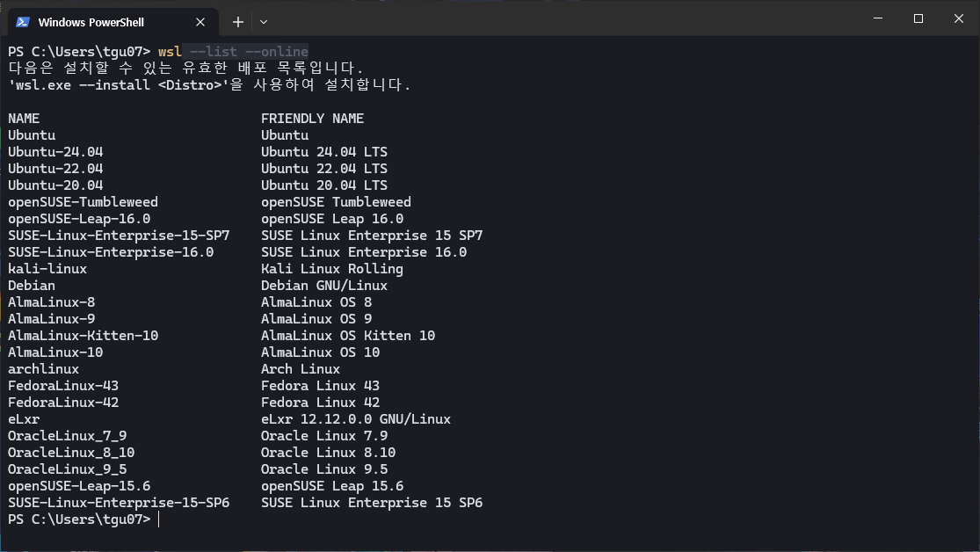Click the "eLxr 12.12.0.0 GNU/Linux" text
Image resolution: width=980 pixels, height=552 pixels.
(x=355, y=419)
